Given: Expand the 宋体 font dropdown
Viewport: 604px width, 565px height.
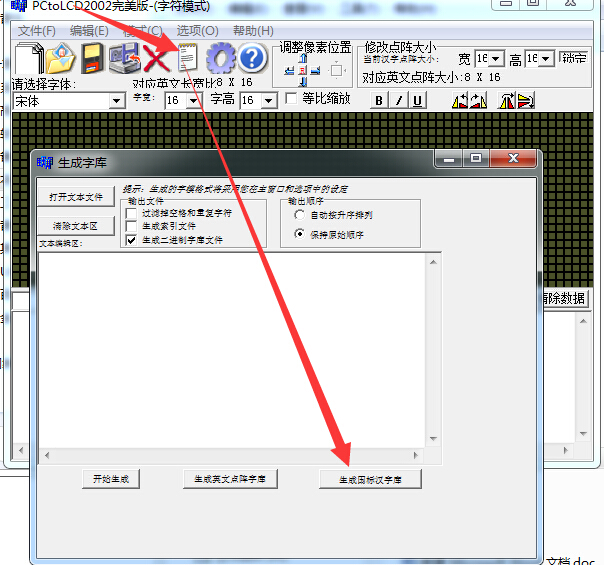Looking at the screenshot, I should pos(116,101).
